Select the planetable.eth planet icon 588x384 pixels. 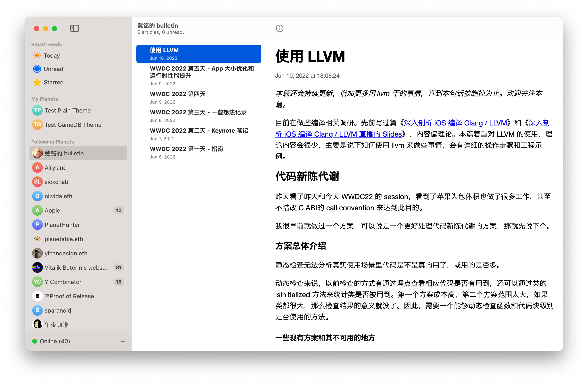(37, 239)
